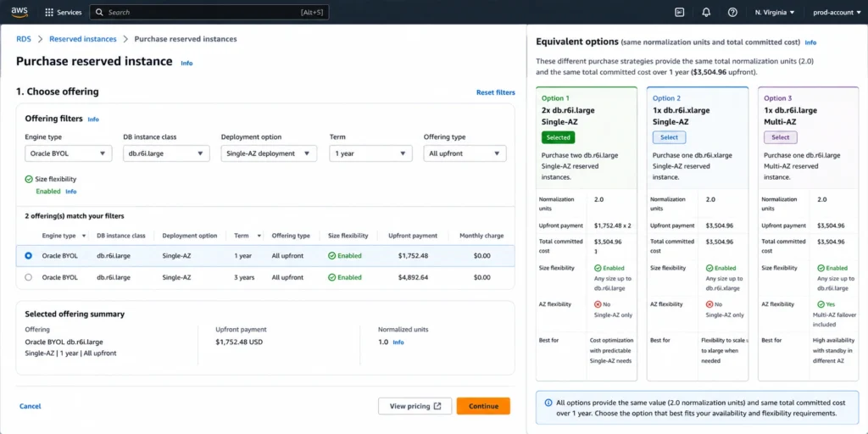The image size is (868, 434).
Task: Click Reset filters
Action: coord(495,92)
